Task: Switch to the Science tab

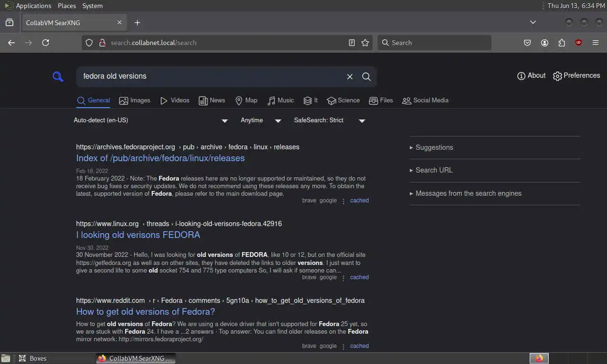Action: click(x=343, y=100)
